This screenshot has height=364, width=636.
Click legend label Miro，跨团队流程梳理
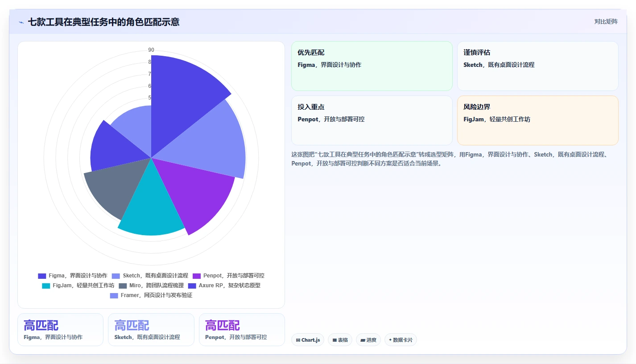[x=157, y=286]
